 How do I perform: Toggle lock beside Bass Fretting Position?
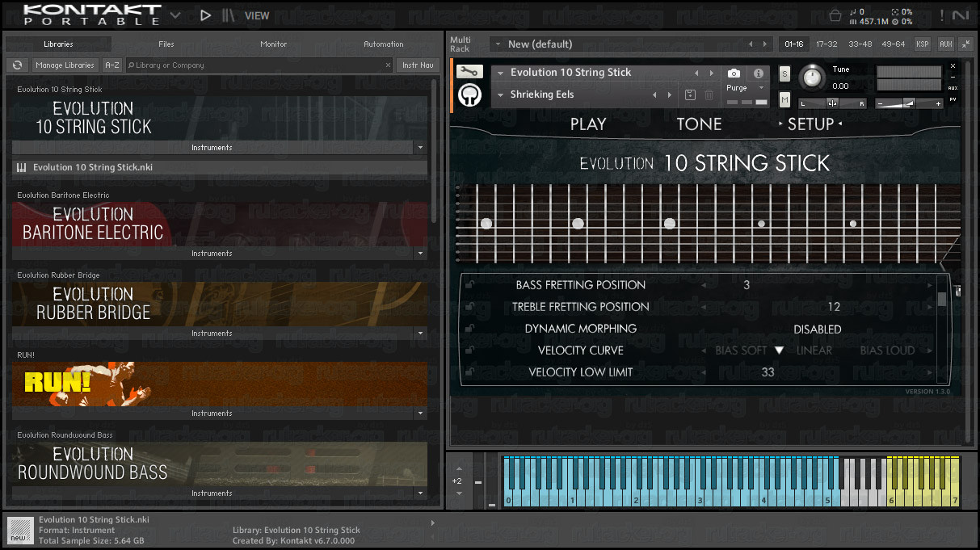469,284
